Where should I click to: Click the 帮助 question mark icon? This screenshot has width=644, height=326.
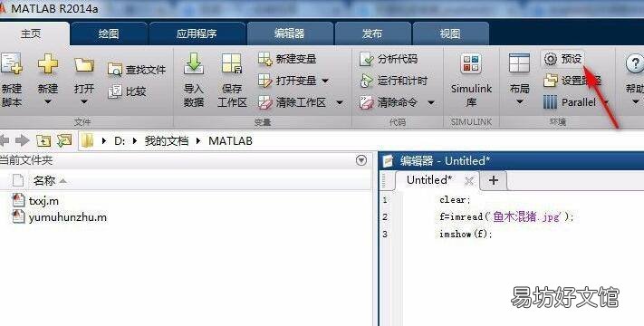(635, 64)
